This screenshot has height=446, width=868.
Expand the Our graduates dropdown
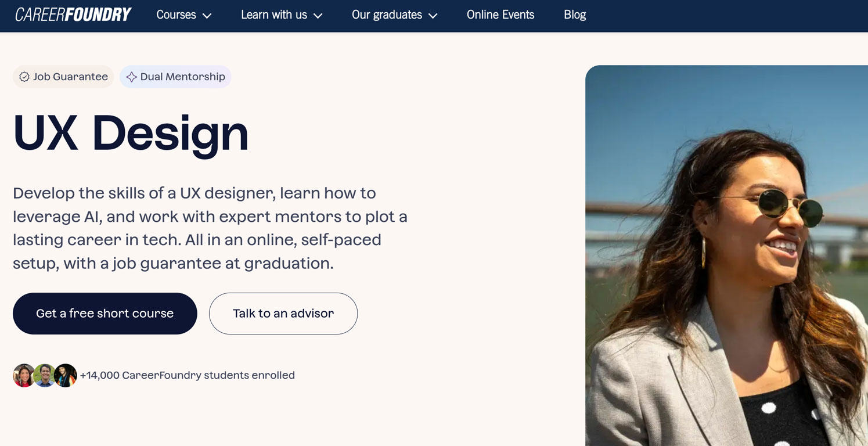pos(394,15)
